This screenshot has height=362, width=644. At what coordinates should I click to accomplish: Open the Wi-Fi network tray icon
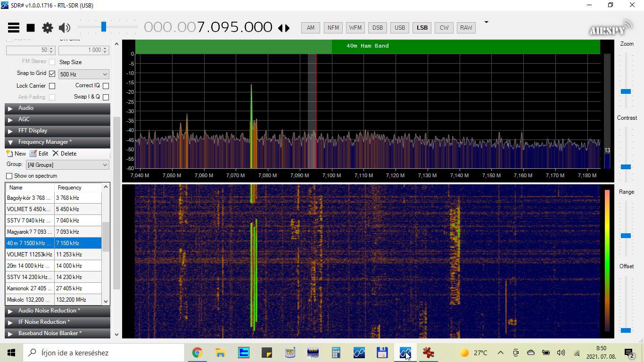tap(577, 353)
